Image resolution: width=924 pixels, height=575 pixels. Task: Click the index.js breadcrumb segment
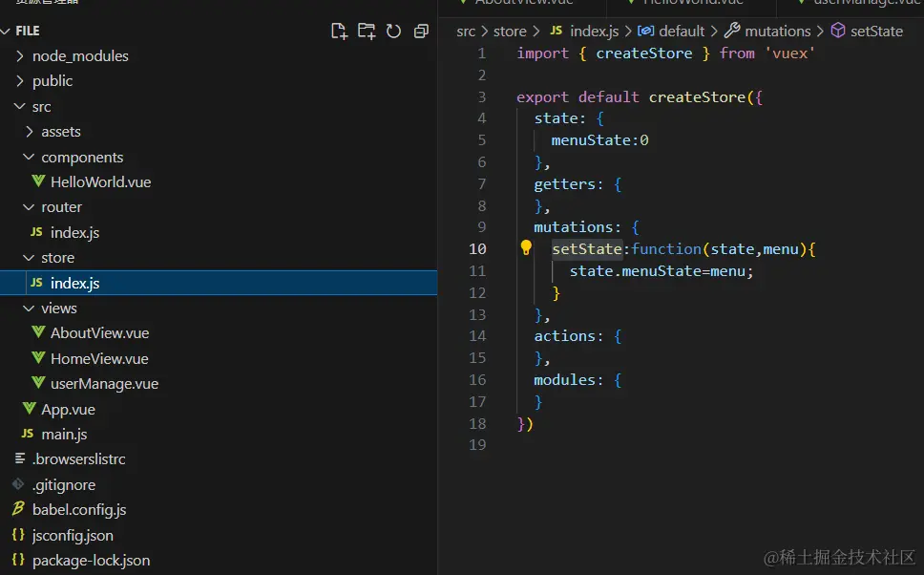594,32
